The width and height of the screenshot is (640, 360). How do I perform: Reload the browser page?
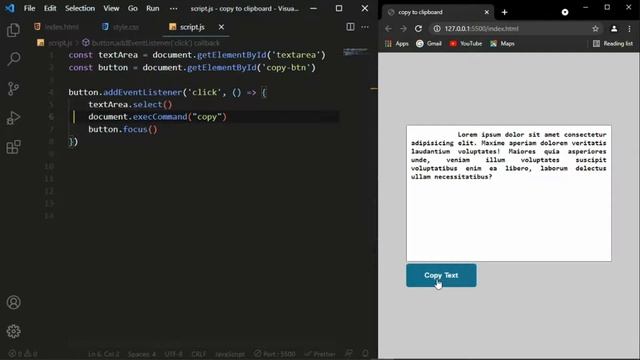(418, 29)
